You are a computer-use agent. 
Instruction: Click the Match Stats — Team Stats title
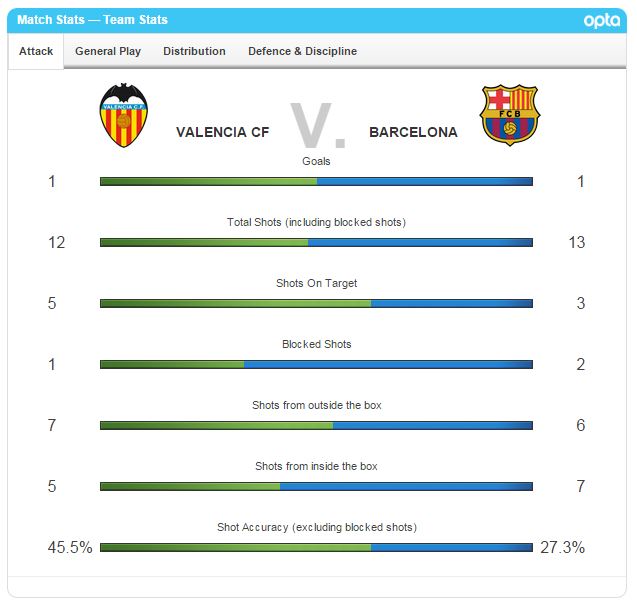tap(93, 20)
